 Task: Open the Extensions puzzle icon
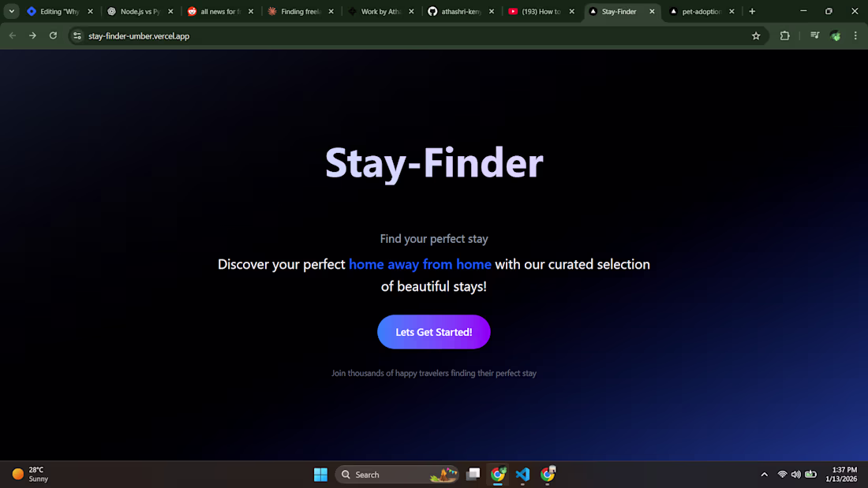click(784, 36)
